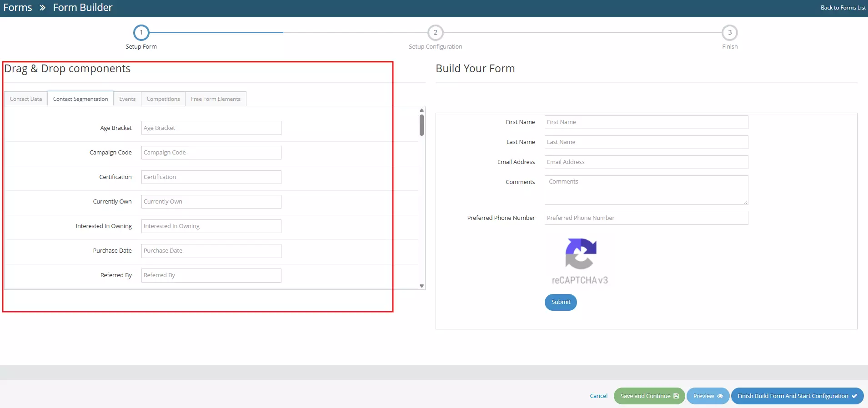Click the blue Submit button
This screenshot has width=868, height=408.
tap(561, 302)
